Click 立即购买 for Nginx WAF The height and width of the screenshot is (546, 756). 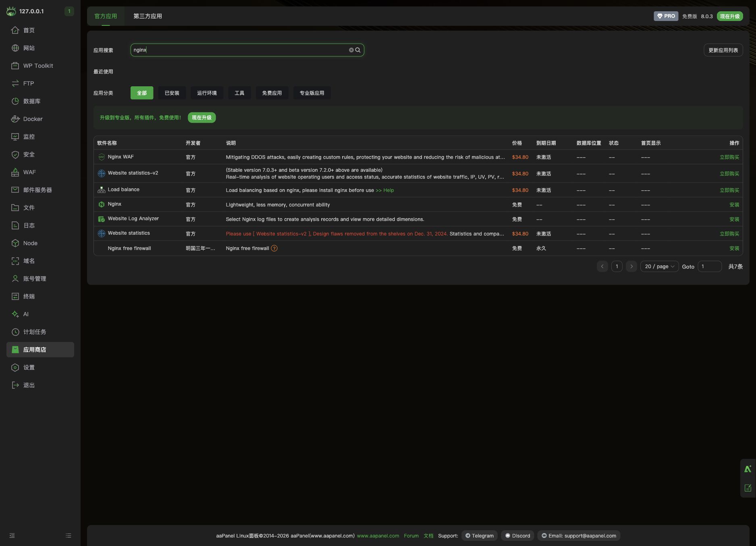(729, 157)
